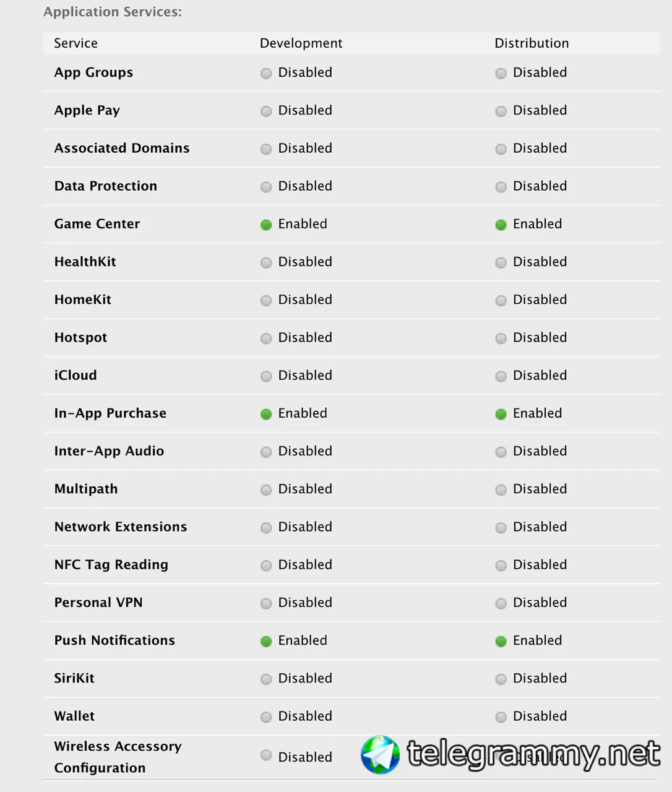Click the Wireless Accessory Configuration label
The image size is (672, 792).
click(118, 757)
